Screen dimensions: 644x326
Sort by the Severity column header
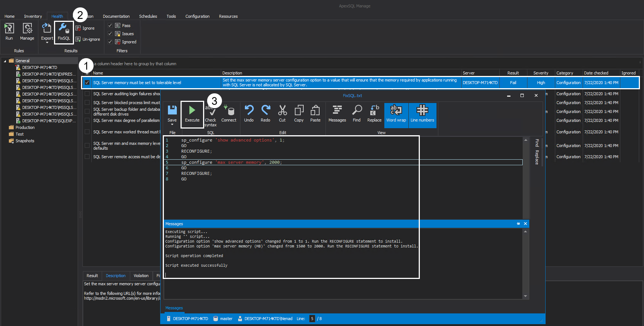click(541, 73)
